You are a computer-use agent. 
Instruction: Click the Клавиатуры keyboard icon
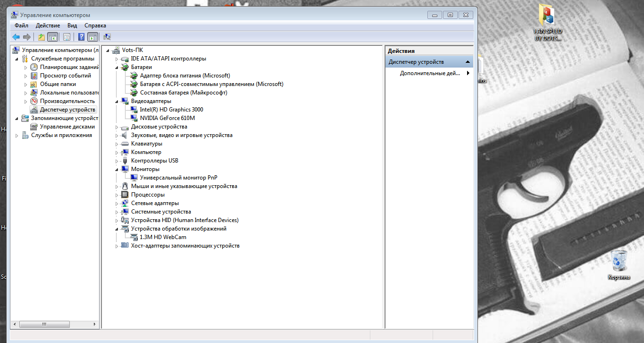pos(125,144)
